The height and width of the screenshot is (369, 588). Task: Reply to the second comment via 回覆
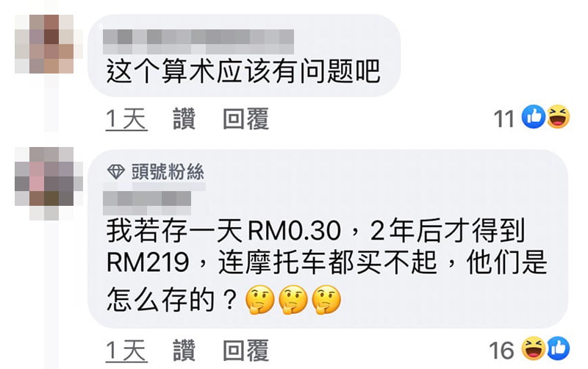245,351
